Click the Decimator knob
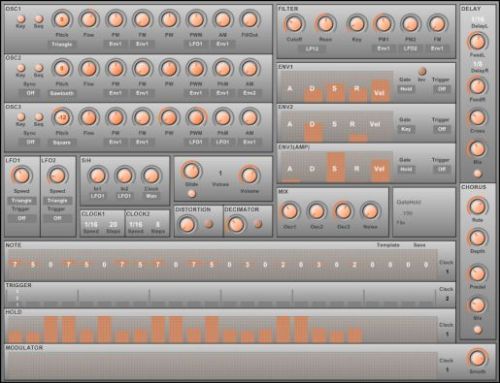Image resolution: width=500 pixels, height=383 pixels. (236, 224)
